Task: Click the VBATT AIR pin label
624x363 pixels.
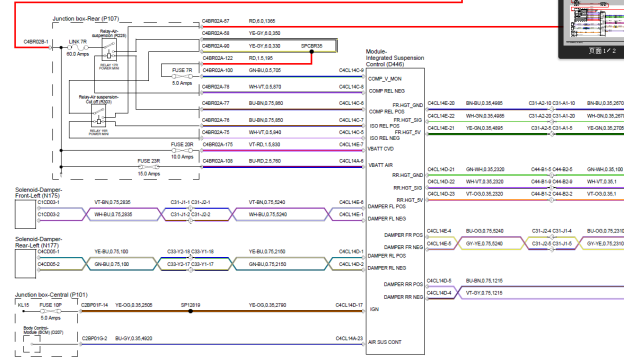Action: (x=380, y=165)
